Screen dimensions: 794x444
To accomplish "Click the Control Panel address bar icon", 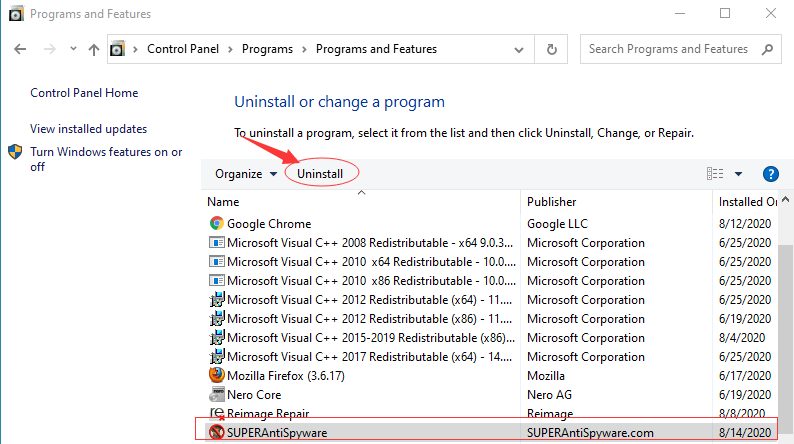I will (117, 49).
